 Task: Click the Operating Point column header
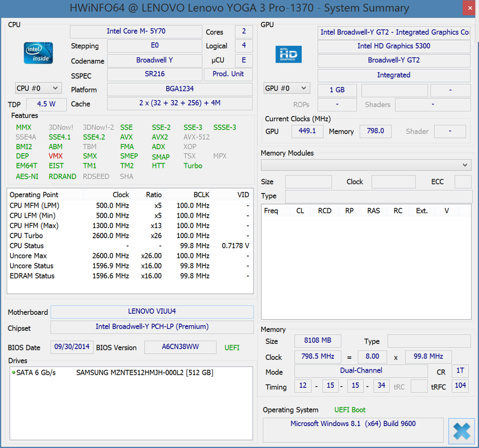click(34, 195)
